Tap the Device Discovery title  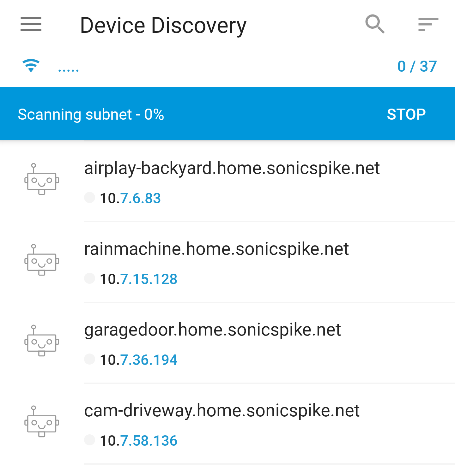click(163, 26)
